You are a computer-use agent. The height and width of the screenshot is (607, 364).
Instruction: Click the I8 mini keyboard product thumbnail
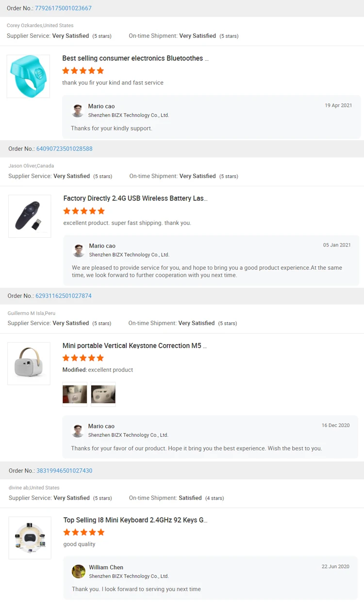30,538
